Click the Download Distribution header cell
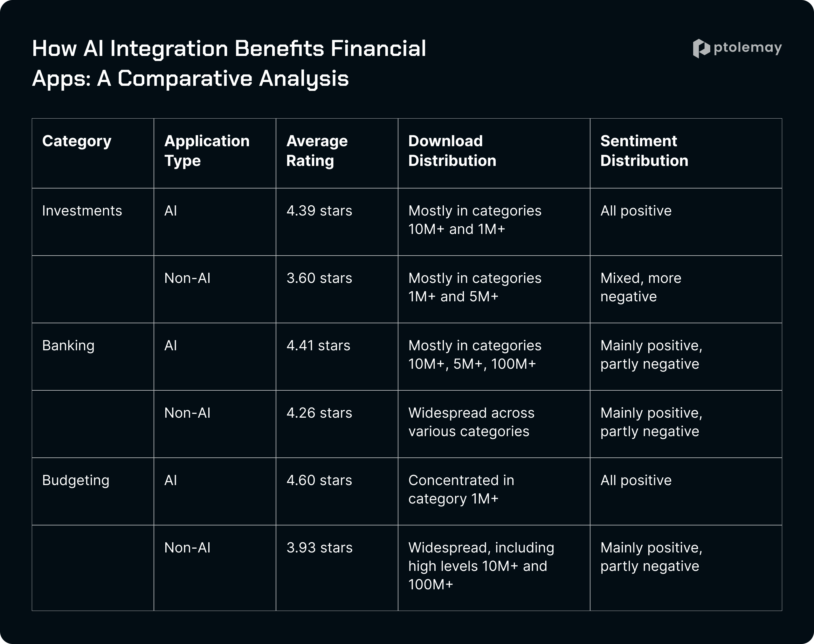Viewport: 814px width, 644px height. coord(494,153)
